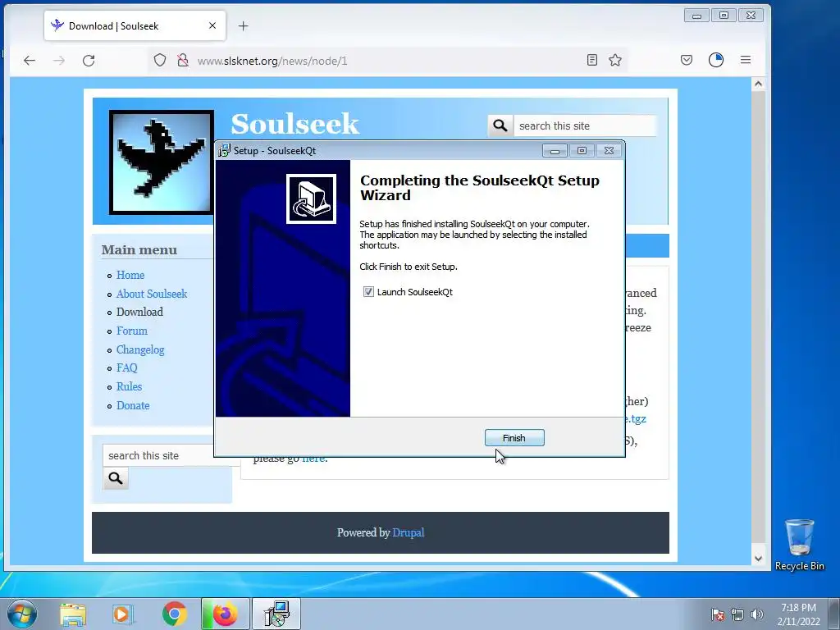This screenshot has width=840, height=630.
Task: Select the Setup installer taskbar icon
Action: pos(277,614)
